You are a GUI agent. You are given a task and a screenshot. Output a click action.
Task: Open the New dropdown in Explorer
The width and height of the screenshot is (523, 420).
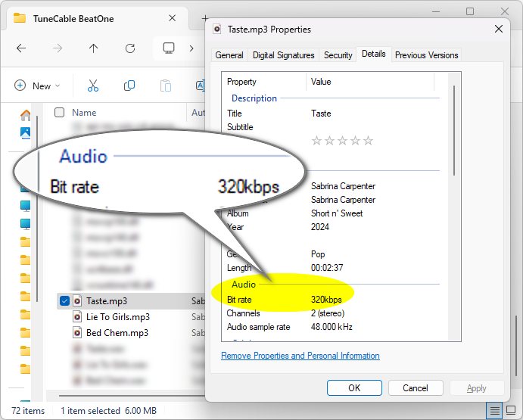click(37, 86)
